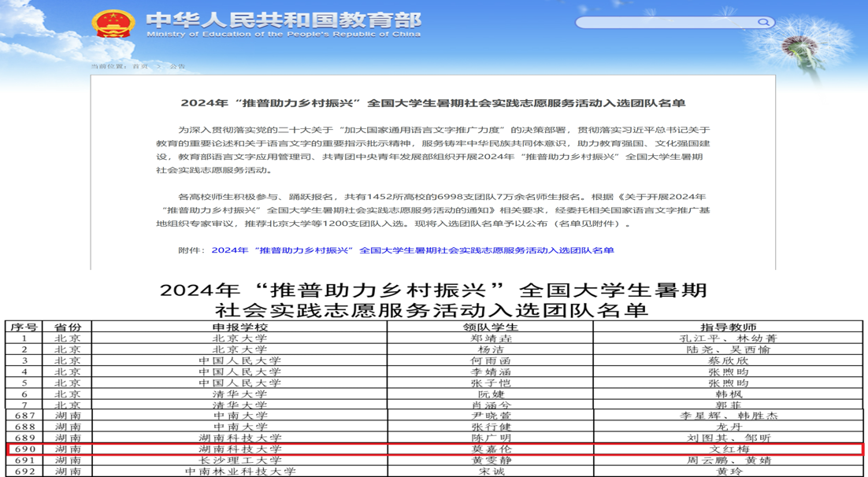Click the highlighted row 690 student 莫嘉伦
The width and height of the screenshot is (868, 477).
click(491, 449)
